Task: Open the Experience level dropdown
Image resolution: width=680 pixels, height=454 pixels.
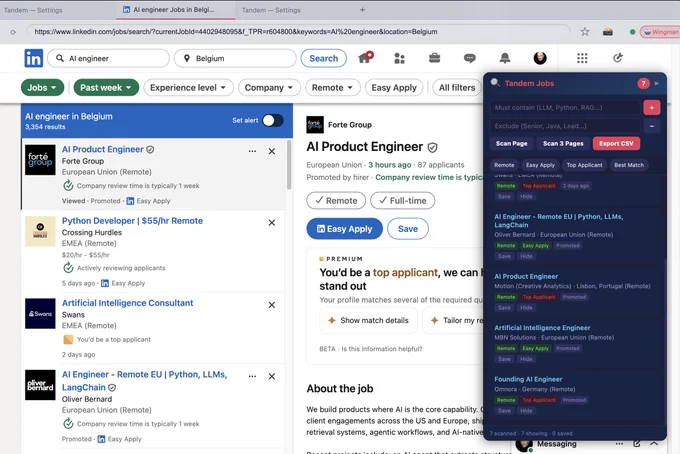Action: pyautogui.click(x=188, y=88)
